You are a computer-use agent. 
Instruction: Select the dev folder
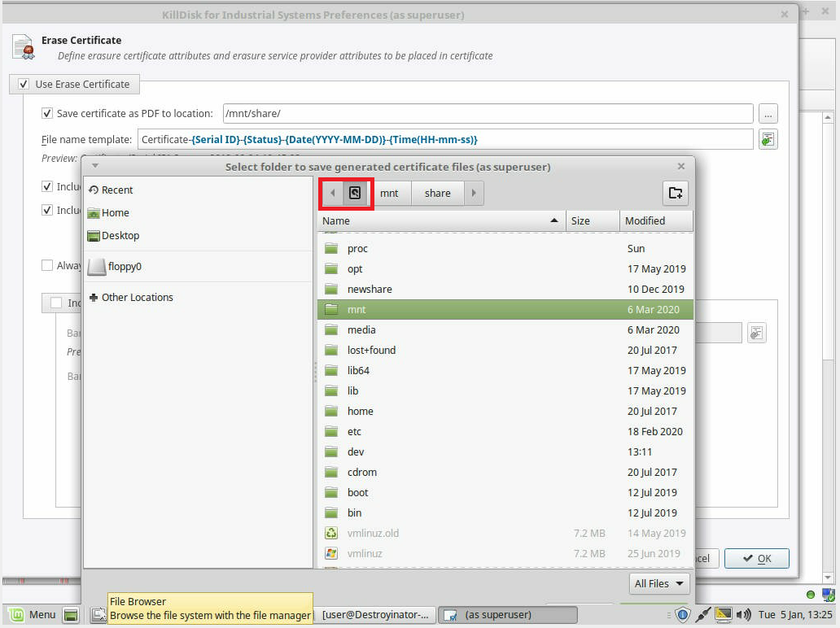click(505, 451)
